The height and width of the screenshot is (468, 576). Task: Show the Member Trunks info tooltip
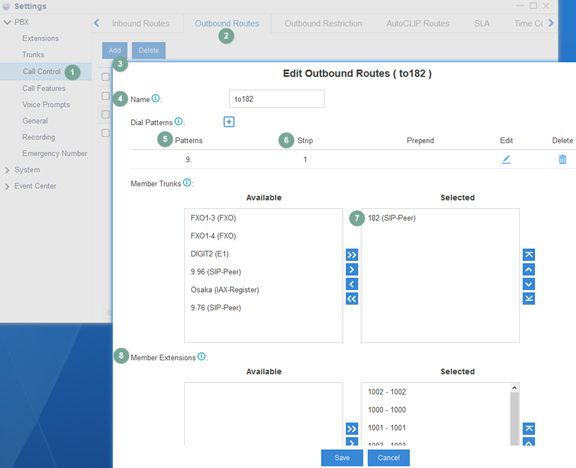(x=187, y=182)
